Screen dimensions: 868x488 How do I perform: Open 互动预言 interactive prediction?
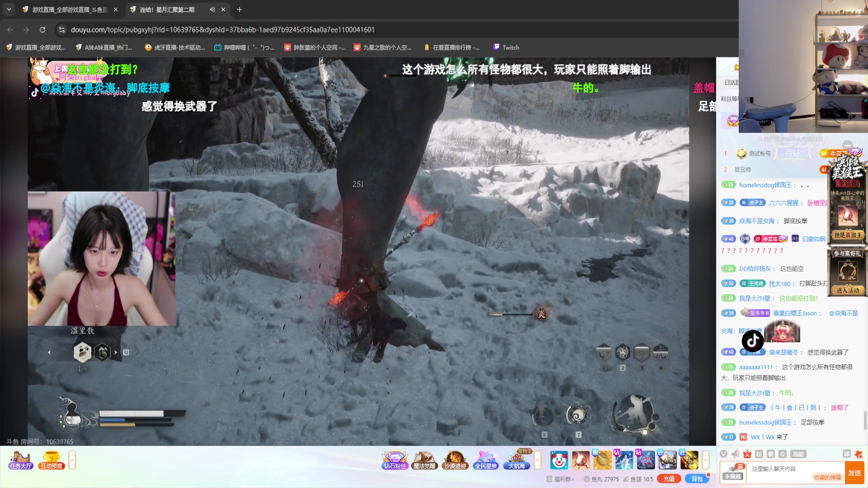[x=52, y=460]
